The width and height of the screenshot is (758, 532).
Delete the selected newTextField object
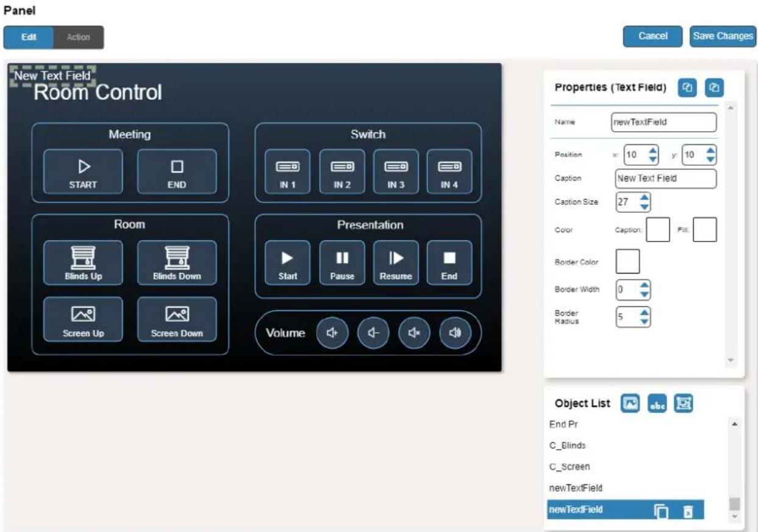687,511
